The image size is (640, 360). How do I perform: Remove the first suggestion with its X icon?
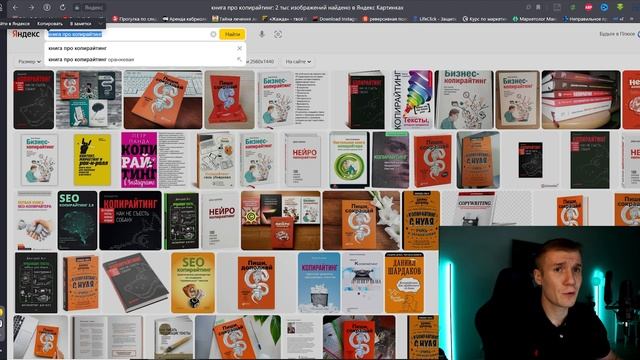coord(239,48)
